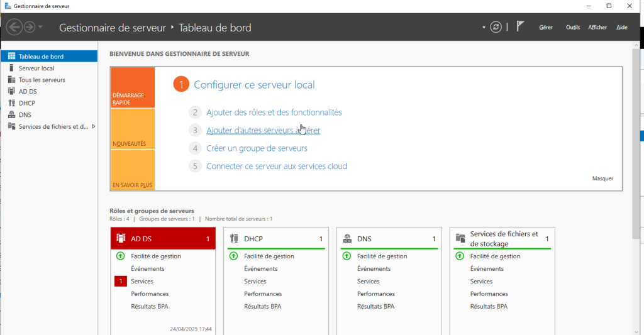Click the DNS icon in sidebar

point(11,115)
